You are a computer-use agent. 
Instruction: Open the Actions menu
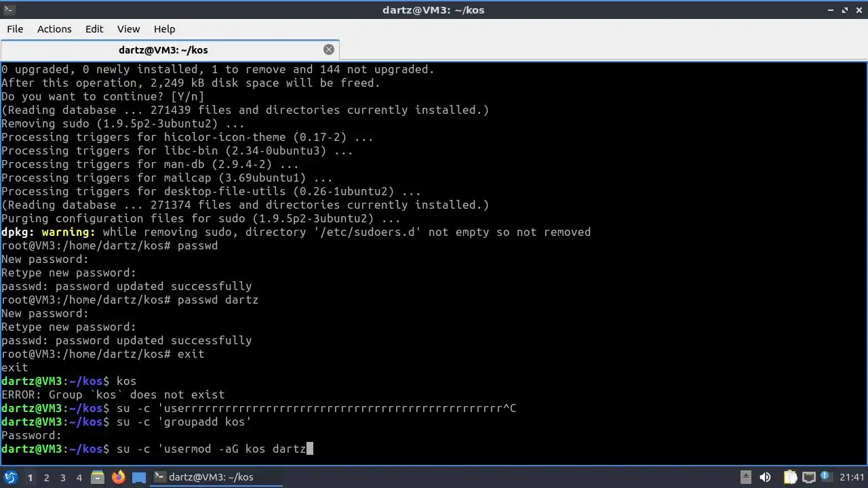tap(54, 29)
